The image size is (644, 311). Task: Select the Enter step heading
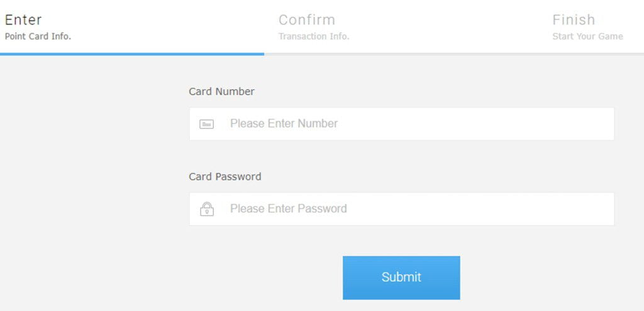(x=23, y=20)
